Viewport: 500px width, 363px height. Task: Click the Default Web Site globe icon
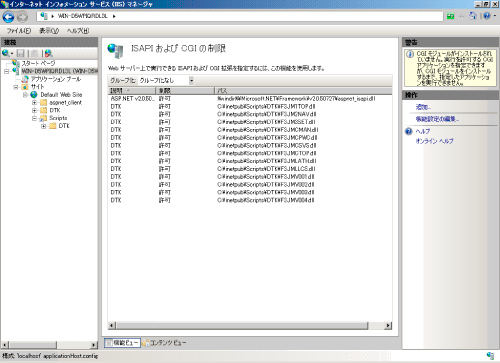point(34,95)
